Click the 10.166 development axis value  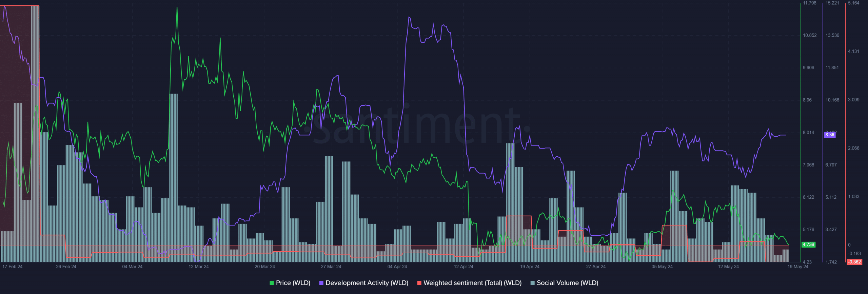[x=832, y=100]
